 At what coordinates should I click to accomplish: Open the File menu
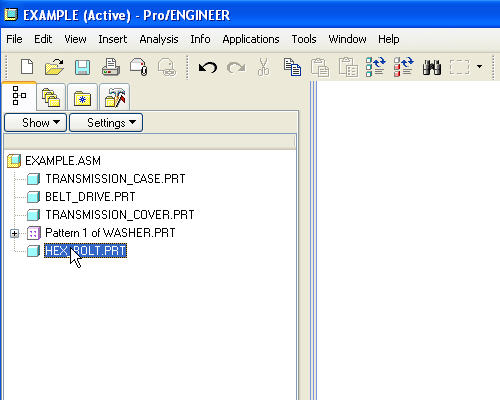(14, 39)
